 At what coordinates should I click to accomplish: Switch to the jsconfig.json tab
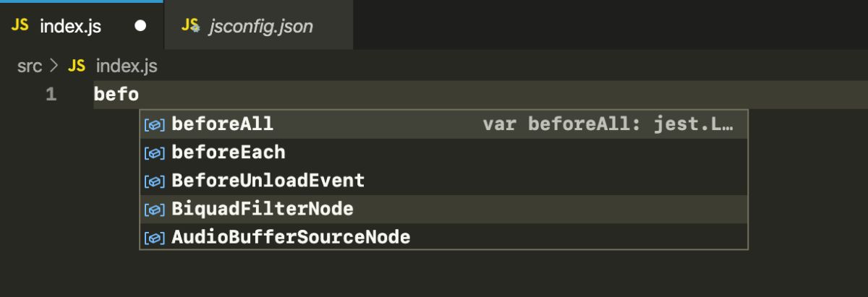[x=260, y=27]
